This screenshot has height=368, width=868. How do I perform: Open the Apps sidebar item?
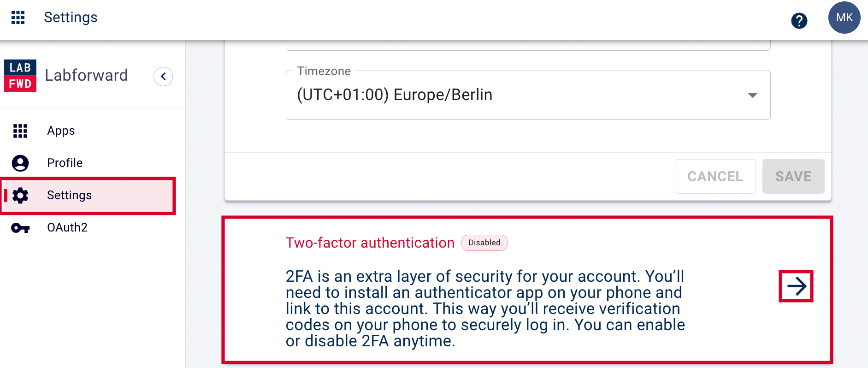pos(88,131)
